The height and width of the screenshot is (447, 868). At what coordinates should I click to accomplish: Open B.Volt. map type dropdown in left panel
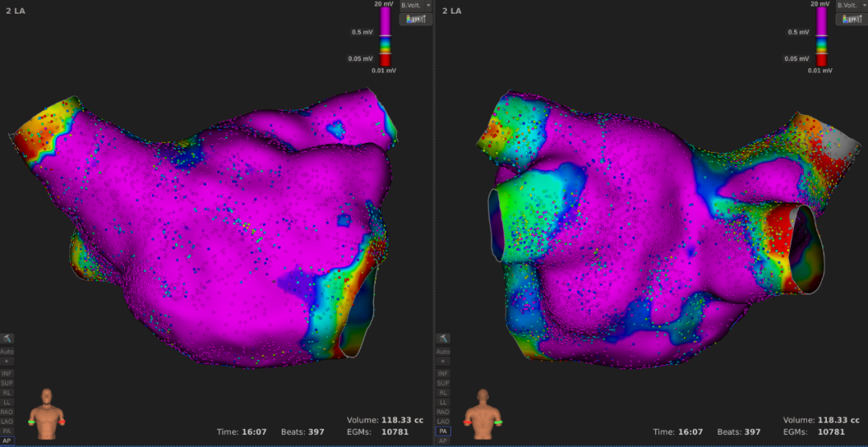point(416,5)
